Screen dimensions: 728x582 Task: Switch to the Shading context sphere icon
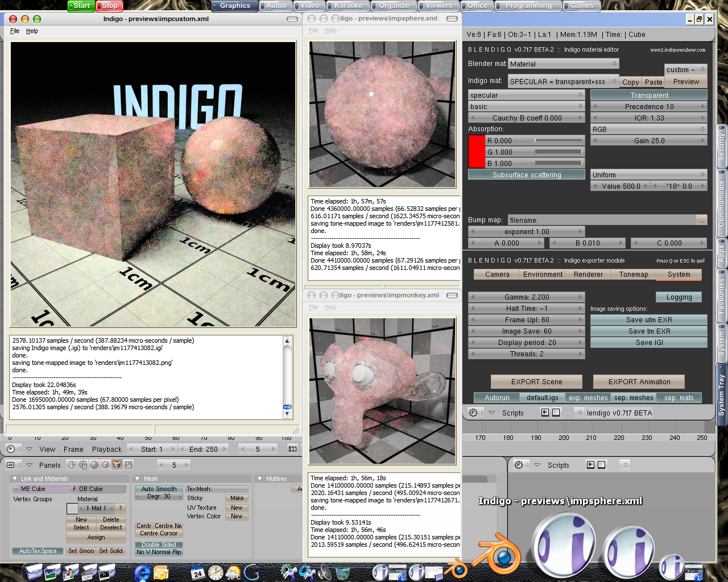pos(94,465)
